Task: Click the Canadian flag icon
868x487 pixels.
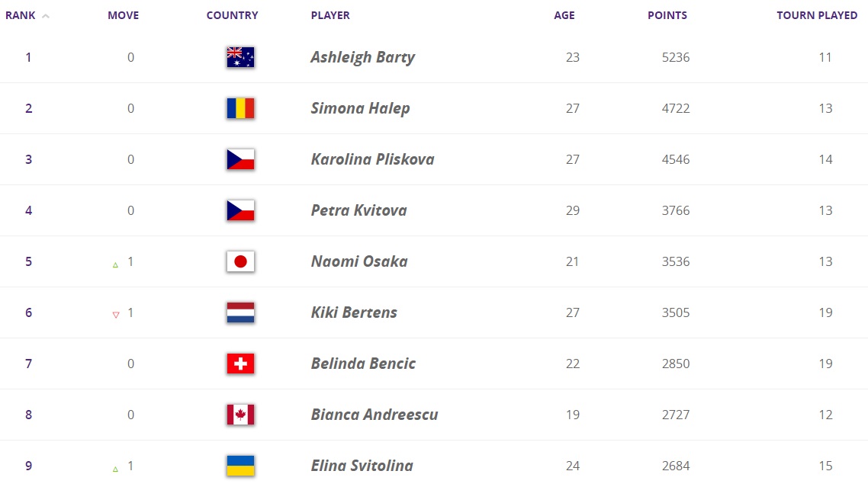Action: (240, 415)
